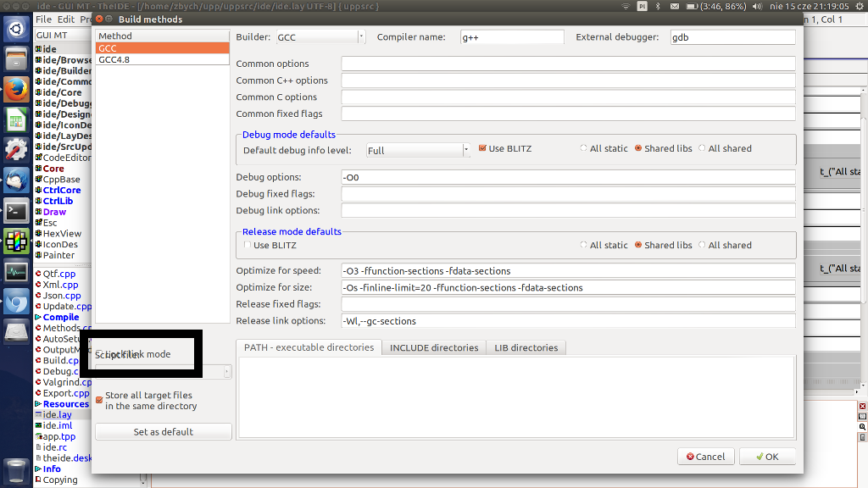This screenshot has width=868, height=488.
Task: Switch to the INCLUDE directories tab
Action: 432,348
